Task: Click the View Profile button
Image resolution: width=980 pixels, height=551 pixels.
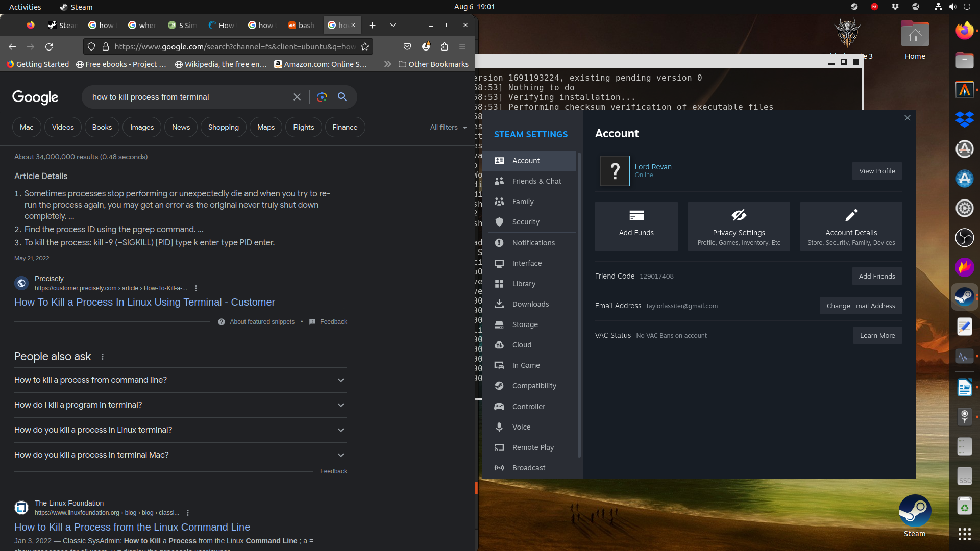Action: pyautogui.click(x=876, y=171)
